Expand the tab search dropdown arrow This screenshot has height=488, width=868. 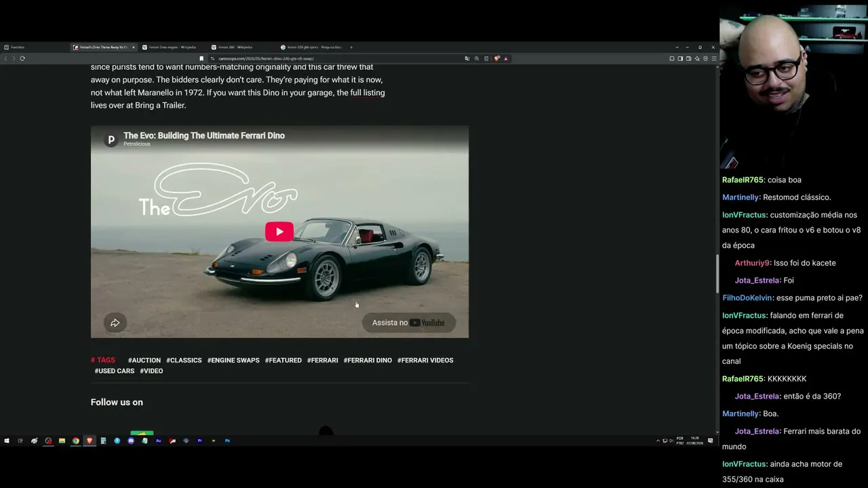pyautogui.click(x=677, y=47)
